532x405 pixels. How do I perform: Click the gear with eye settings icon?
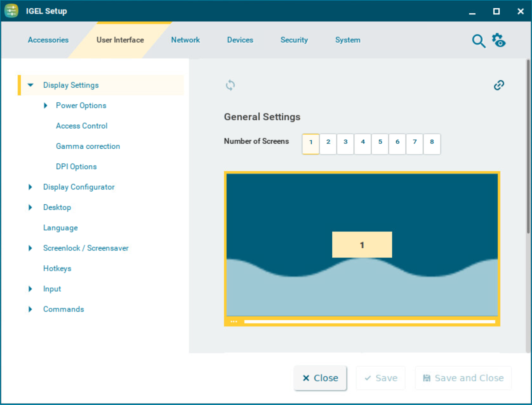[499, 40]
